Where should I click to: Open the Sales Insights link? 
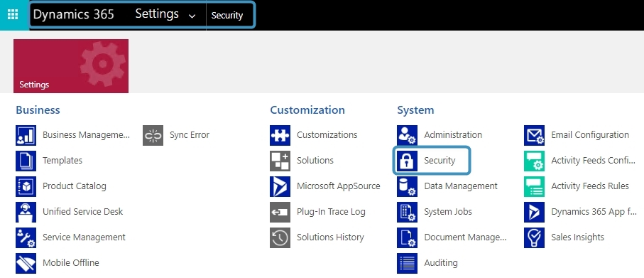coord(577,237)
